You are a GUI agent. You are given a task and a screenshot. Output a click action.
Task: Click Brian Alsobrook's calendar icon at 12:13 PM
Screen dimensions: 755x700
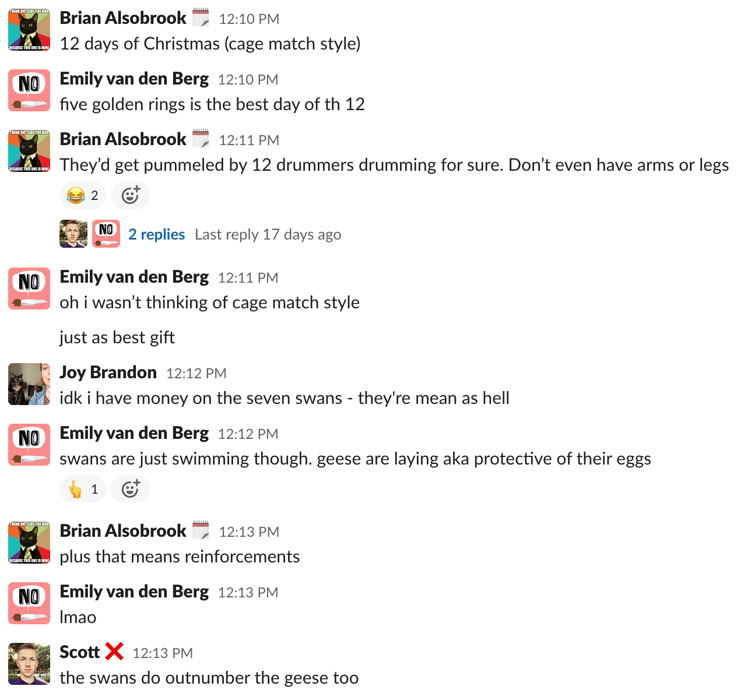201,531
